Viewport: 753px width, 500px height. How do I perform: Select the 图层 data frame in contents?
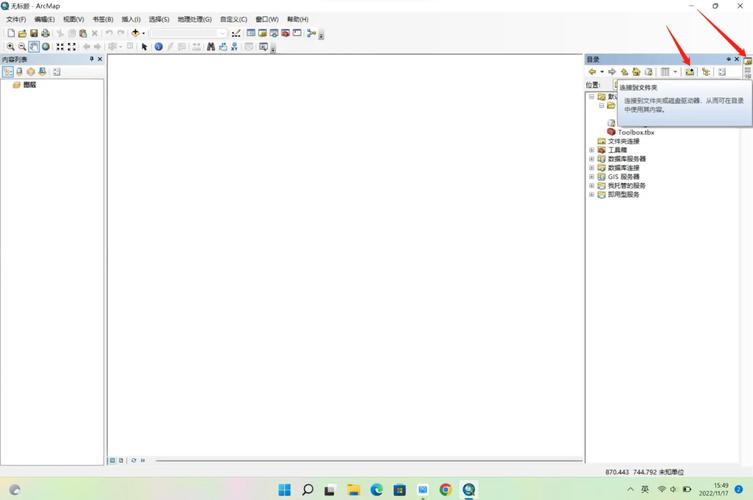[30, 85]
